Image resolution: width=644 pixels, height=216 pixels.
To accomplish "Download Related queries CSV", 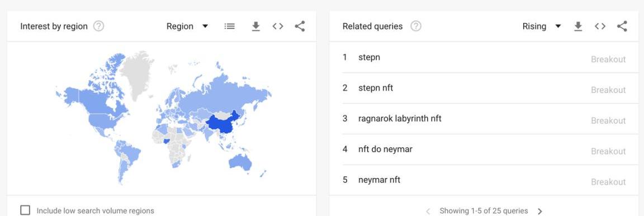I will tap(578, 26).
